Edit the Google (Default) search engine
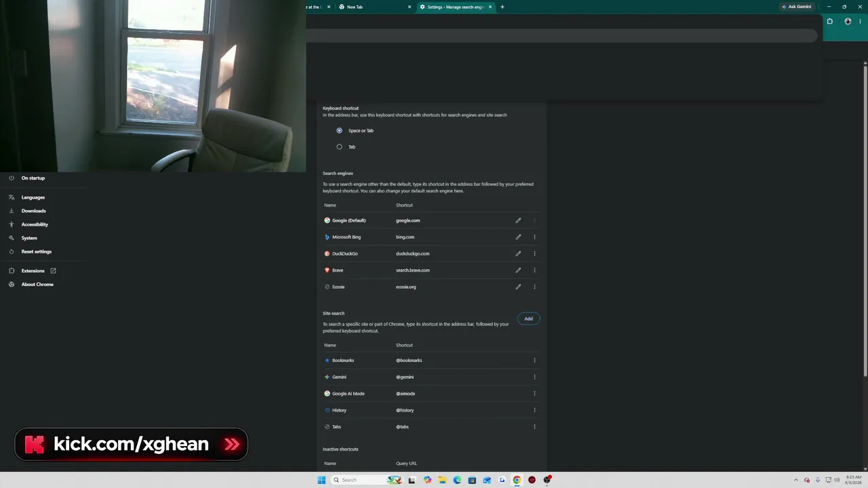The height and width of the screenshot is (488, 868). point(518,220)
